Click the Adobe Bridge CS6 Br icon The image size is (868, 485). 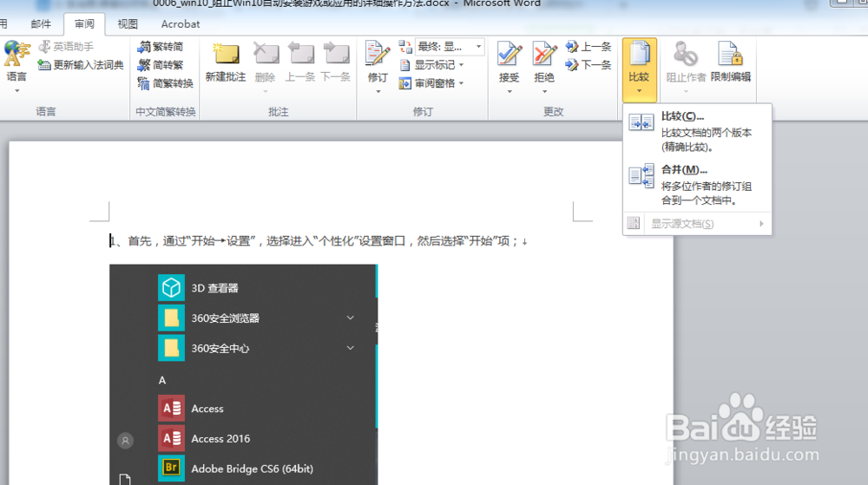[171, 469]
